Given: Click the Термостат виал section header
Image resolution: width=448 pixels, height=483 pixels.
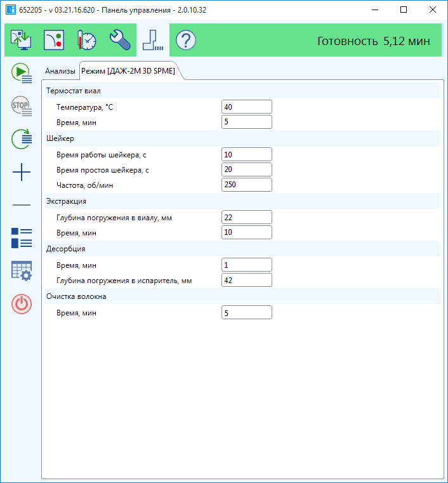Looking at the screenshot, I should coord(242,91).
